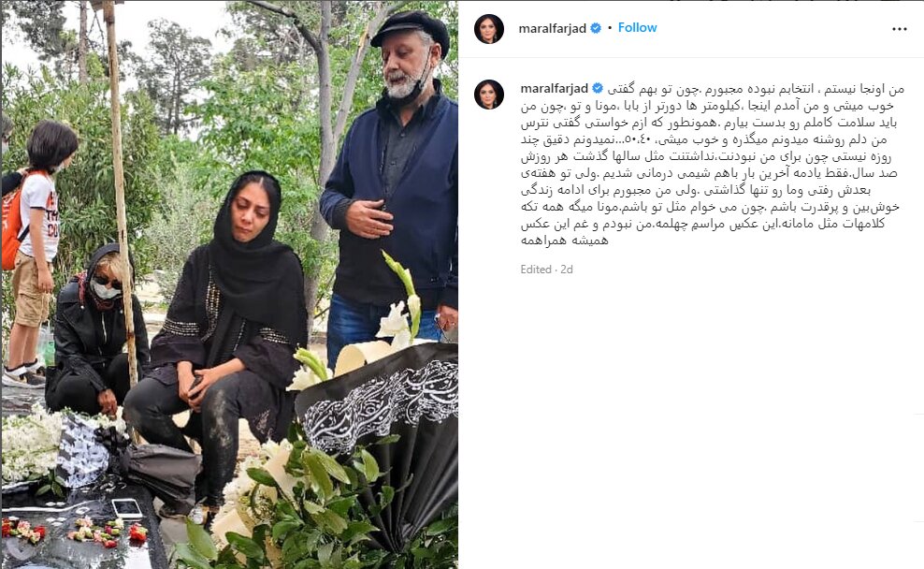Click the wooden pole in the photo
This screenshot has width=924, height=569.
click(121, 195)
